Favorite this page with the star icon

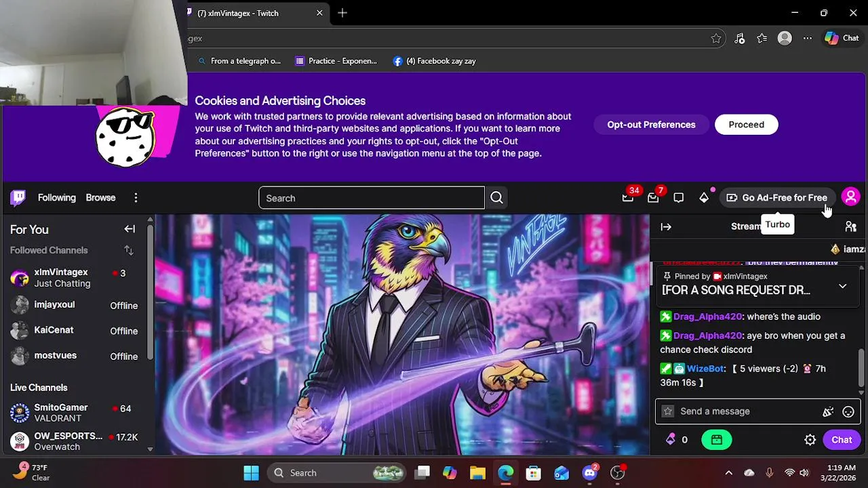(716, 39)
